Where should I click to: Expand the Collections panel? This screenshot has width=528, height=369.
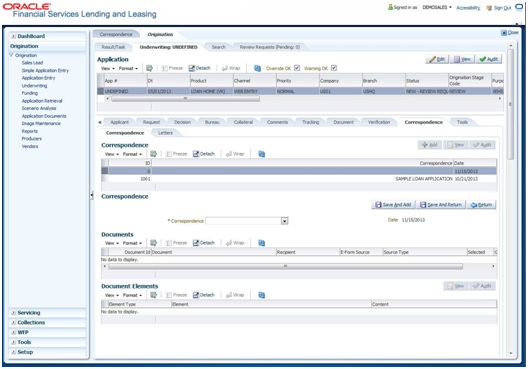pos(13,323)
